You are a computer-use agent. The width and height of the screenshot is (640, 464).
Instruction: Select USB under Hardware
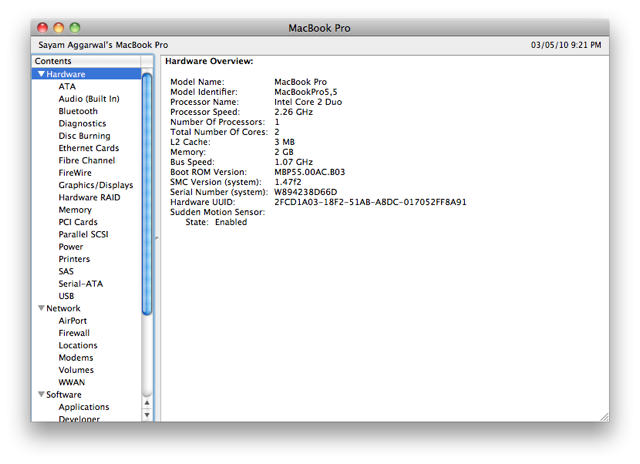coord(66,296)
